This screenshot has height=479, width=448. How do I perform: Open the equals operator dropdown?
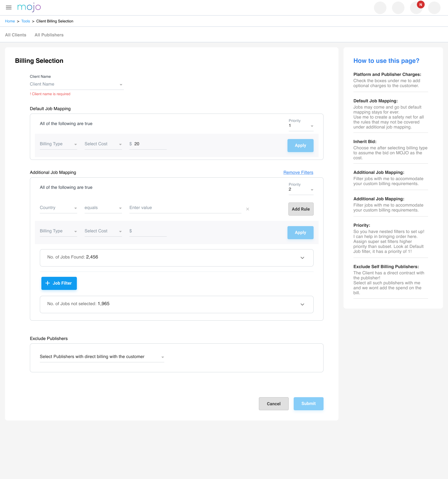tap(103, 208)
